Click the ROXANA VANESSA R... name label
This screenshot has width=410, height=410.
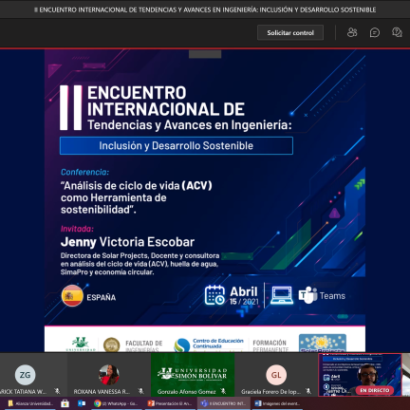[x=102, y=391]
